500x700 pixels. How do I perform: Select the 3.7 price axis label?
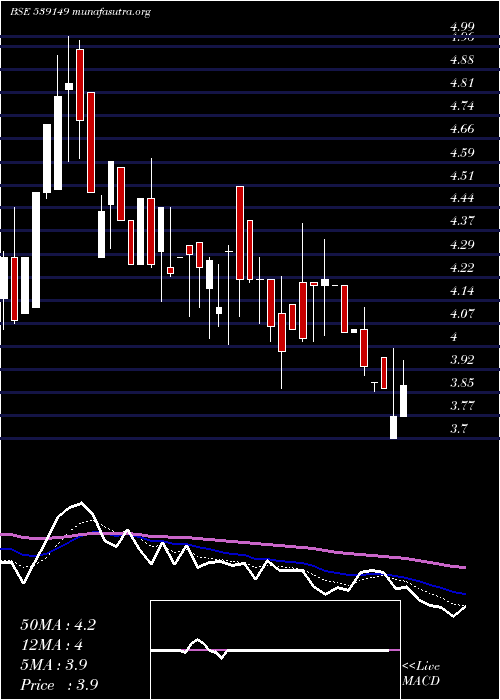(x=459, y=429)
